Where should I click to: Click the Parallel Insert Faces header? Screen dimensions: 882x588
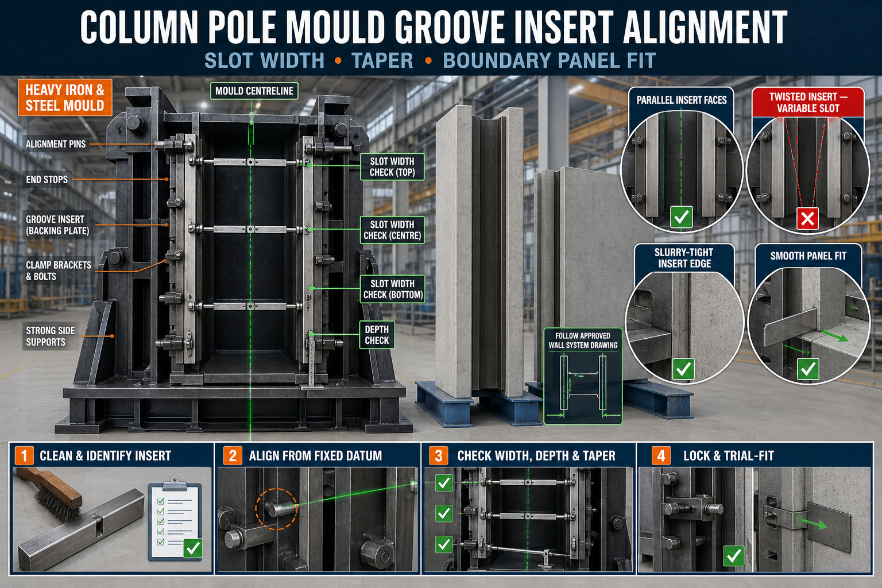tap(682, 100)
